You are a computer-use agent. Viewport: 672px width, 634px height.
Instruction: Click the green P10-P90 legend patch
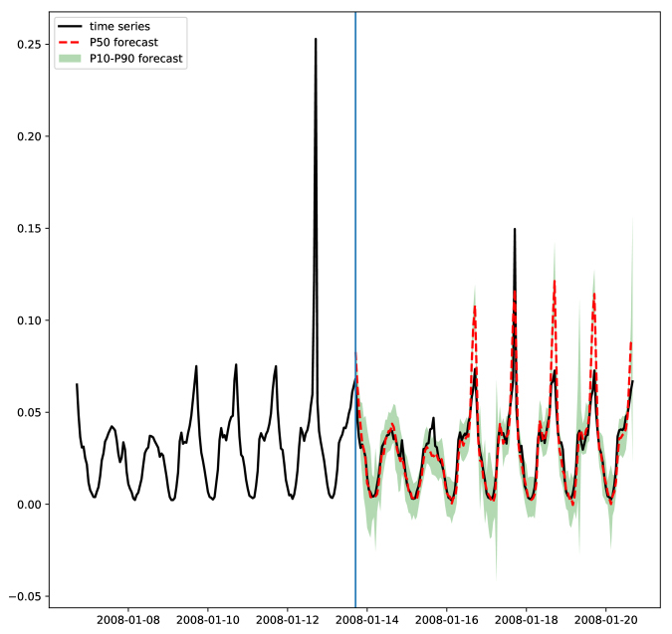pyautogui.click(x=70, y=59)
